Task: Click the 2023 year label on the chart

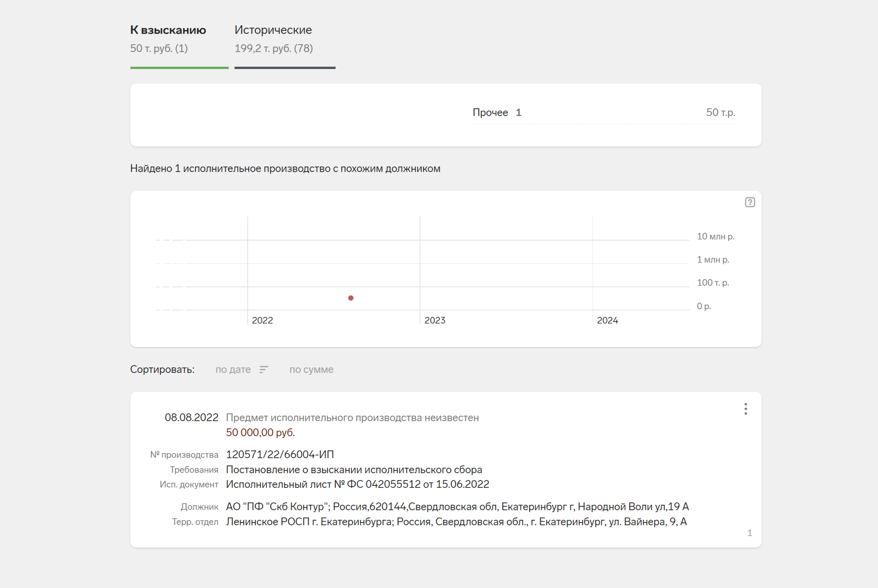Action: coord(435,320)
